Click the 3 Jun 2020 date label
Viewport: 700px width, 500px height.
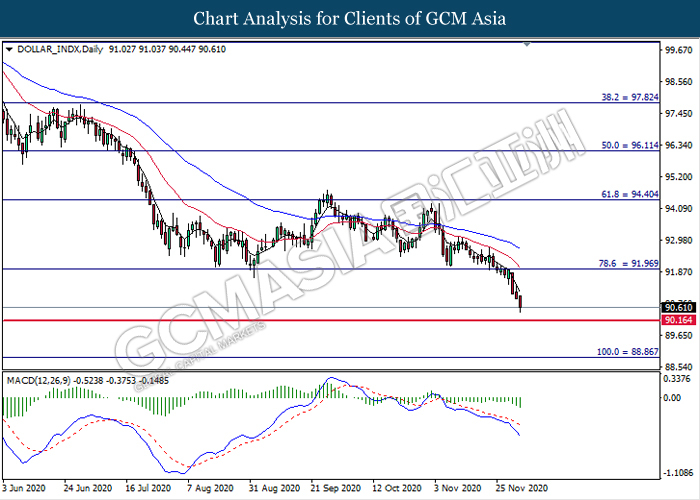(x=24, y=488)
